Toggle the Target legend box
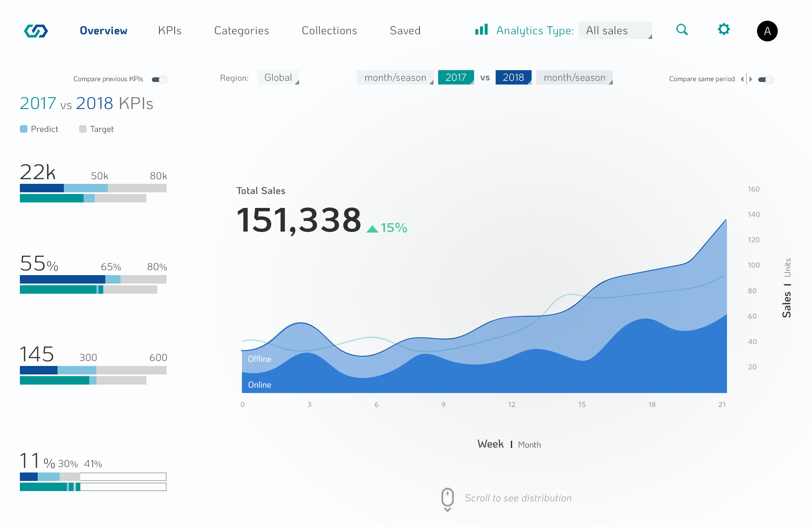812x527 pixels. click(x=83, y=129)
